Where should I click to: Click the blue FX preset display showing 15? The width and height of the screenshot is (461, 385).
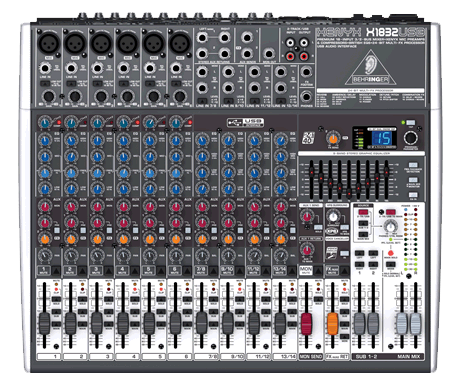[x=382, y=138]
